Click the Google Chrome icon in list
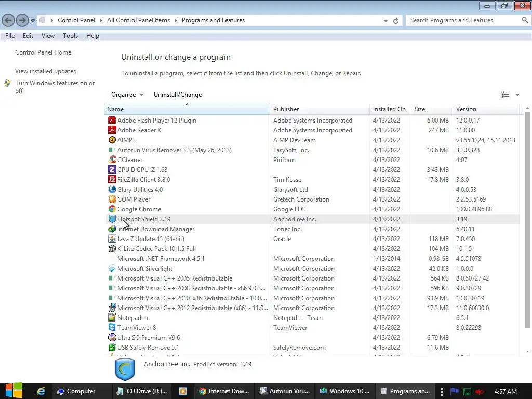The width and height of the screenshot is (532, 399). [x=112, y=209]
